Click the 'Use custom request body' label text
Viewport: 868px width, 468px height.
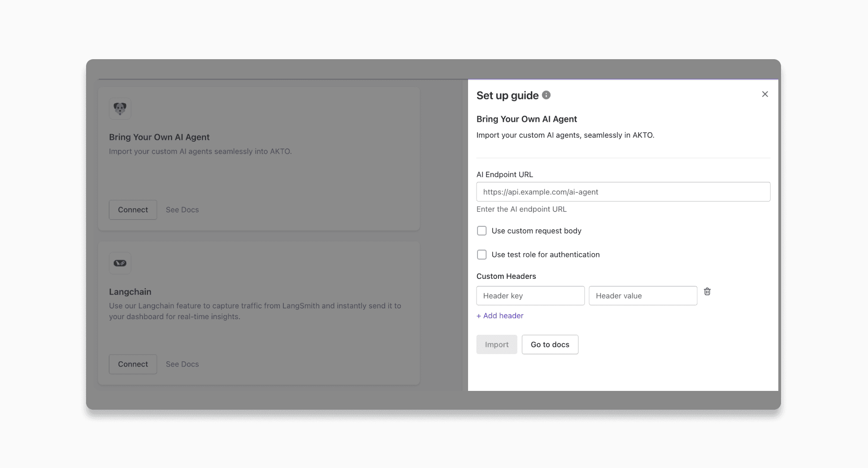pos(537,231)
